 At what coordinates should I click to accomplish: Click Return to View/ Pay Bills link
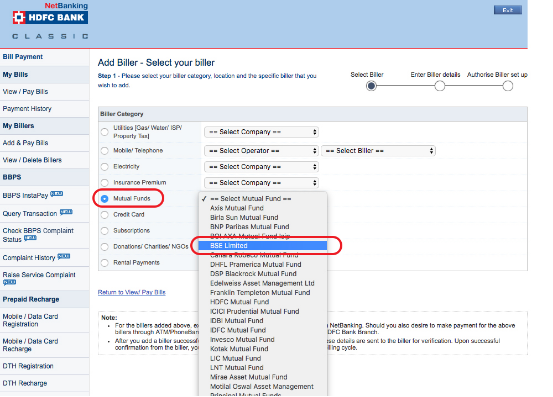132,292
